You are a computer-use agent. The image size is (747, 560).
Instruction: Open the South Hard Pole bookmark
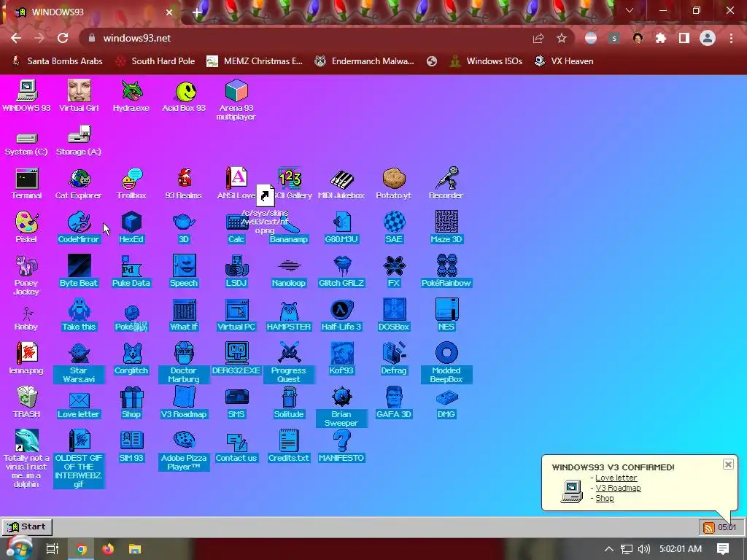pos(155,61)
